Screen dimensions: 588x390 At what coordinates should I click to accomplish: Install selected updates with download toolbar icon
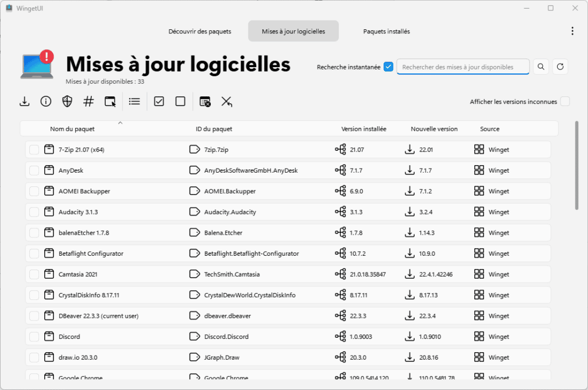pyautogui.click(x=24, y=102)
